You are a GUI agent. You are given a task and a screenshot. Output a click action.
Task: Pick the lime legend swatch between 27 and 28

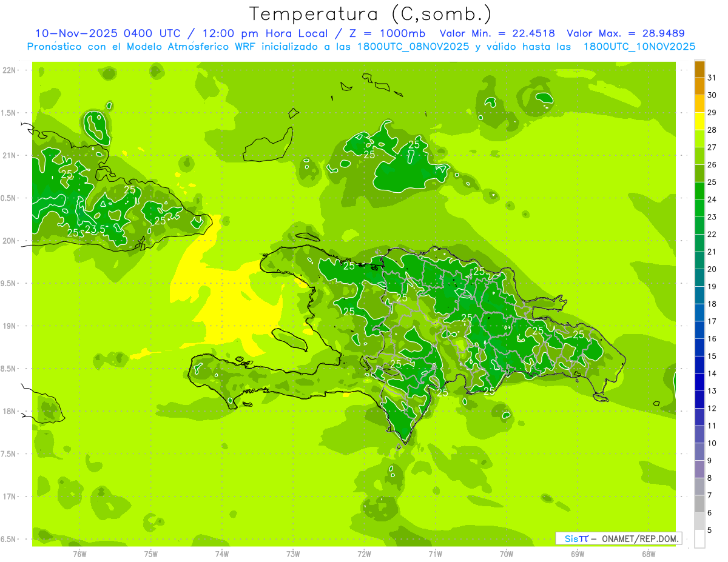pyautogui.click(x=700, y=138)
